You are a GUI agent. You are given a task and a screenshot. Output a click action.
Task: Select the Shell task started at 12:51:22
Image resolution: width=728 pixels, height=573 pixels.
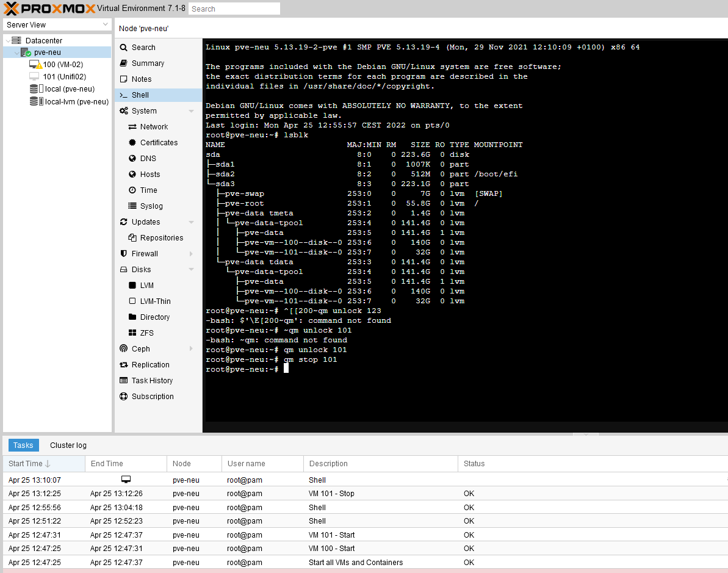point(366,521)
